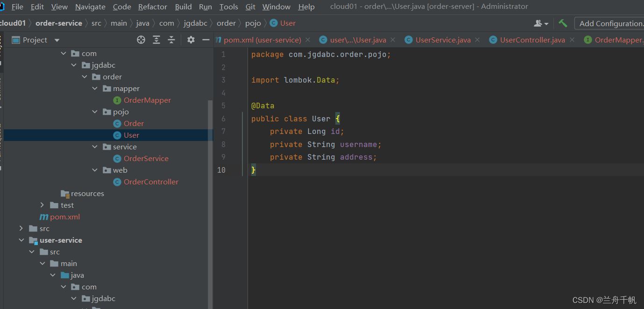Open the Help menu
Viewport: 644px width, 309px height.
(306, 7)
